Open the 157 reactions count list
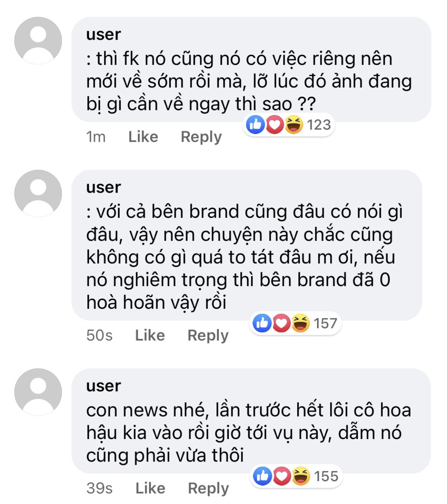This screenshot has height=504, width=447. [x=326, y=323]
